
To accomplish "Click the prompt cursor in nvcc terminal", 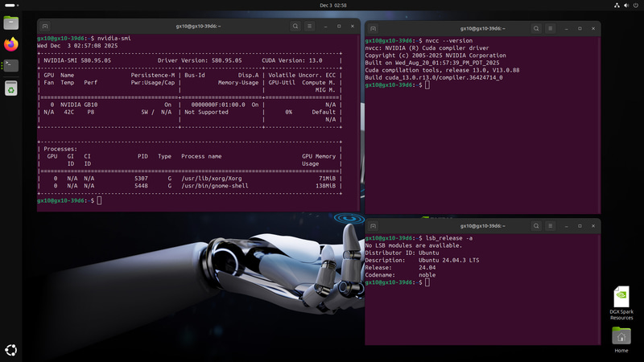I will pyautogui.click(x=427, y=85).
